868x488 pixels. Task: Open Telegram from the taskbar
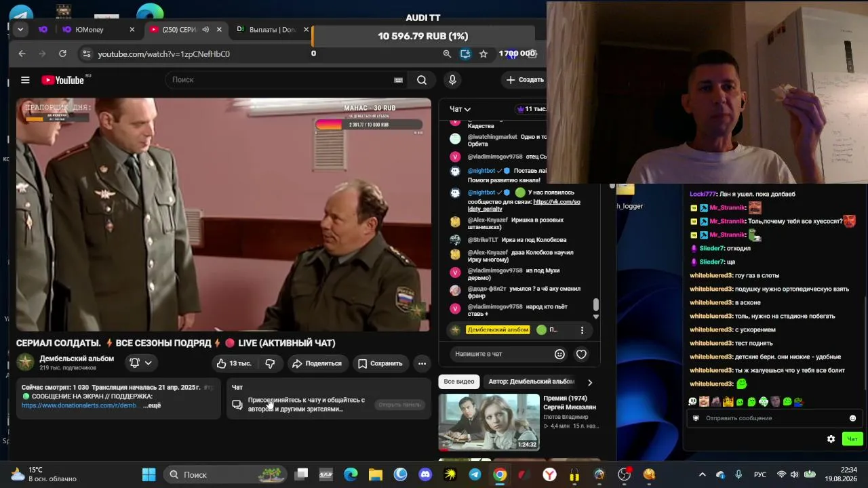pyautogui.click(x=475, y=474)
